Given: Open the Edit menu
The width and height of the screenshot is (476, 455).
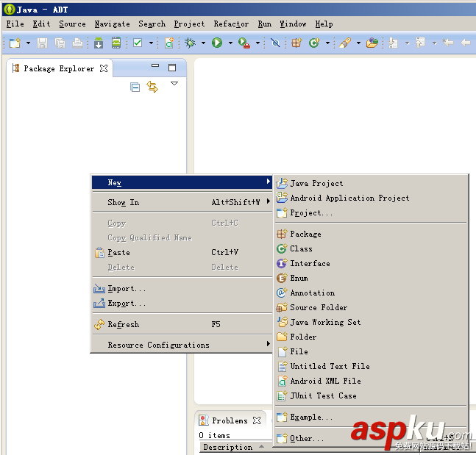Looking at the screenshot, I should (42, 24).
